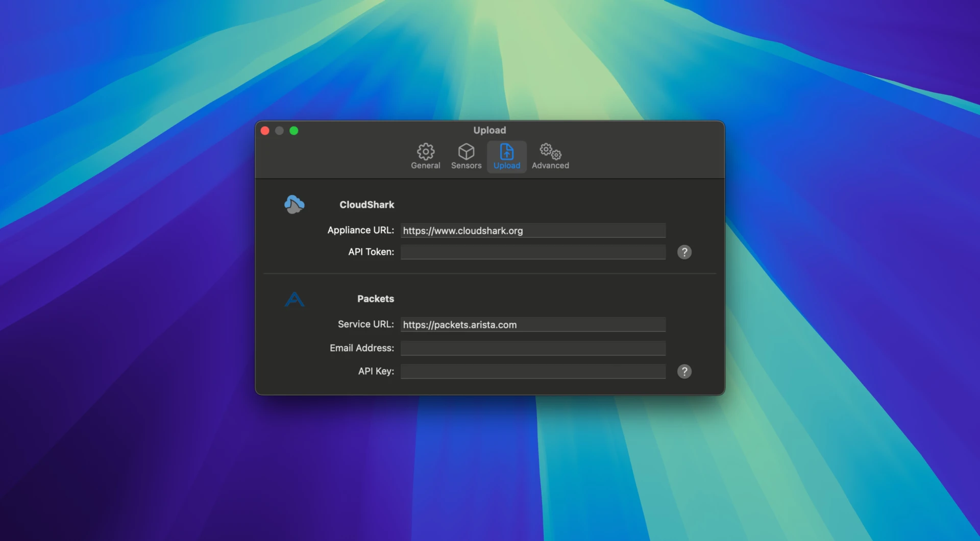Click the green zoom window button
Image resolution: width=980 pixels, height=541 pixels.
(x=294, y=131)
